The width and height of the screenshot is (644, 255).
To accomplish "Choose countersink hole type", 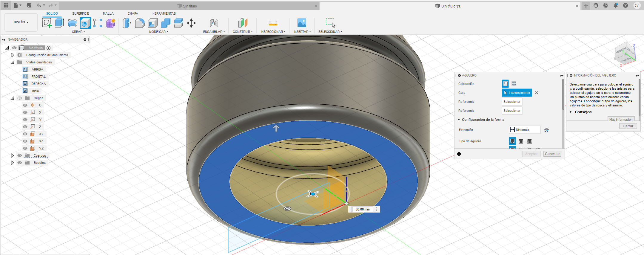I will [x=529, y=141].
